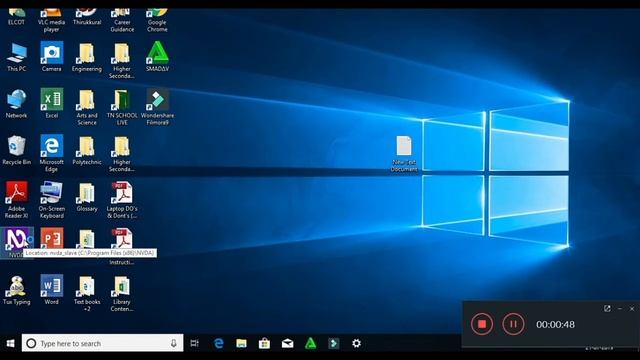640x360 pixels.
Task: Expand the recorder widget via pop-out icon
Action: point(607,309)
